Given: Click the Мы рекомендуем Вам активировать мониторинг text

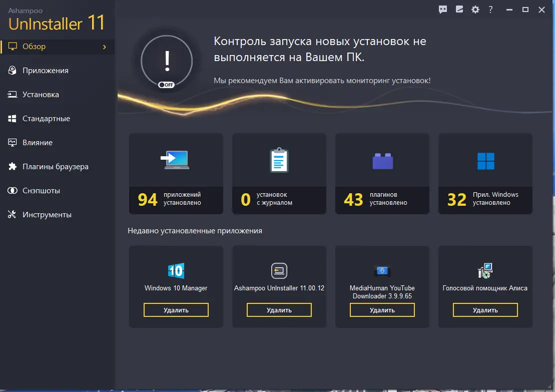Looking at the screenshot, I should (322, 81).
